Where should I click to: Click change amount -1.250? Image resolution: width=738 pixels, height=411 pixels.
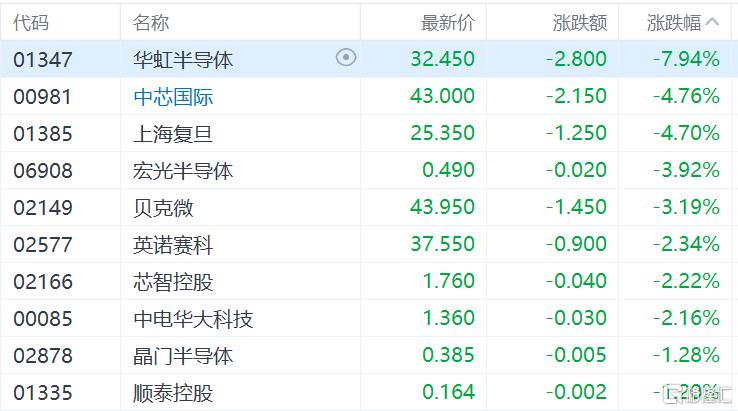coord(576,133)
